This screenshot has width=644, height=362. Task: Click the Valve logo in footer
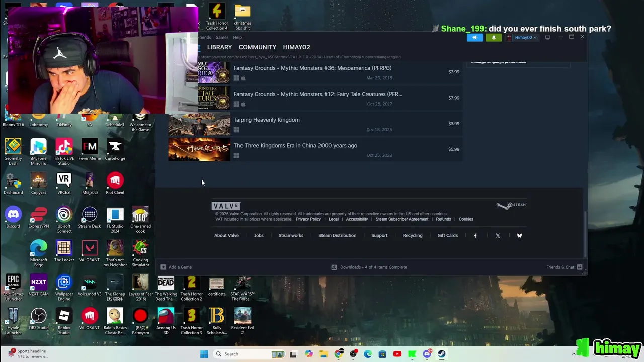click(226, 206)
